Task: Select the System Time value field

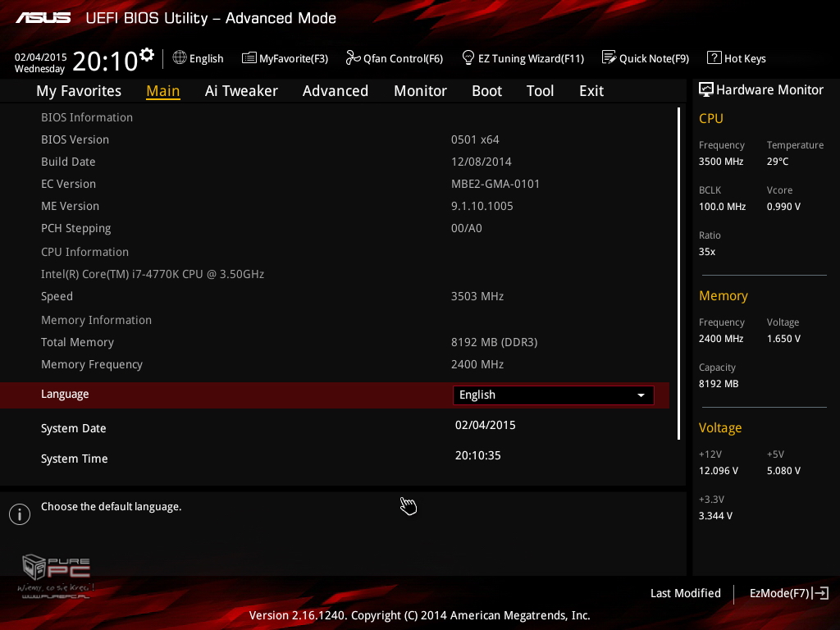Action: point(477,455)
